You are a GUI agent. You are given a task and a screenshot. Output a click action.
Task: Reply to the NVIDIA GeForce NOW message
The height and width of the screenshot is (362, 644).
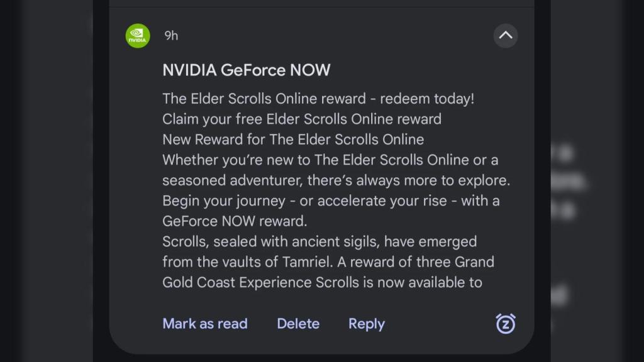pos(367,324)
